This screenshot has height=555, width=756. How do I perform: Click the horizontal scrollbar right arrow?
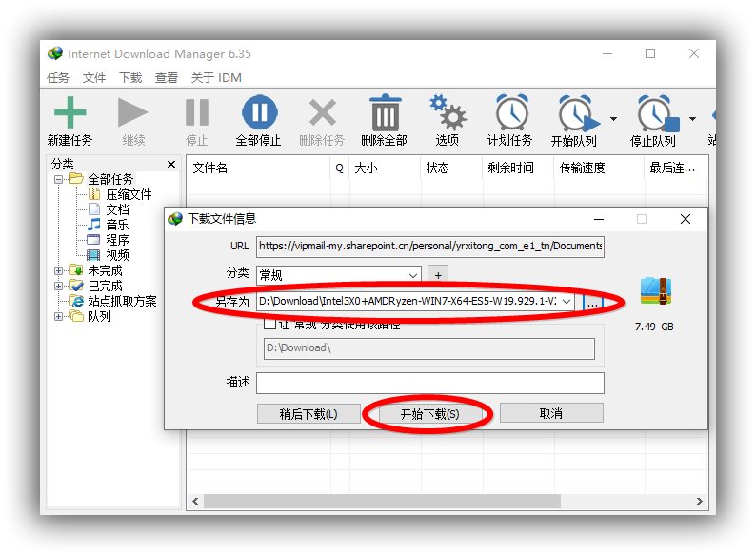tap(699, 502)
